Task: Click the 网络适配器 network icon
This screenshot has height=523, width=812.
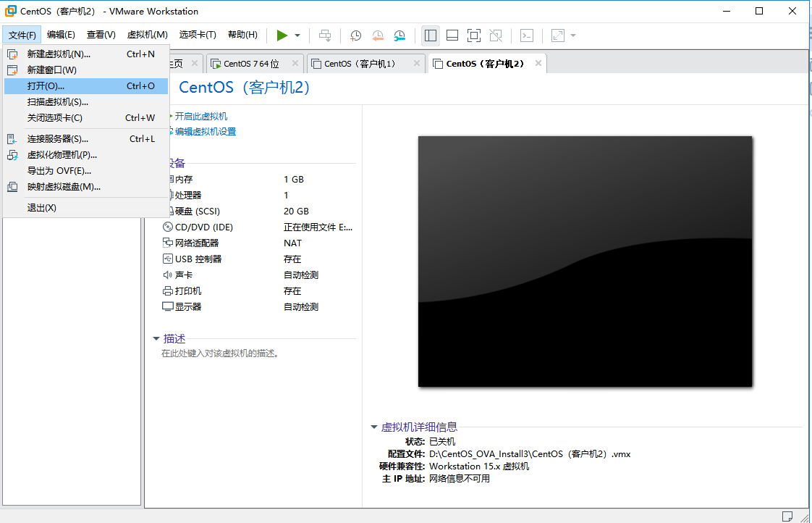Action: (168, 243)
